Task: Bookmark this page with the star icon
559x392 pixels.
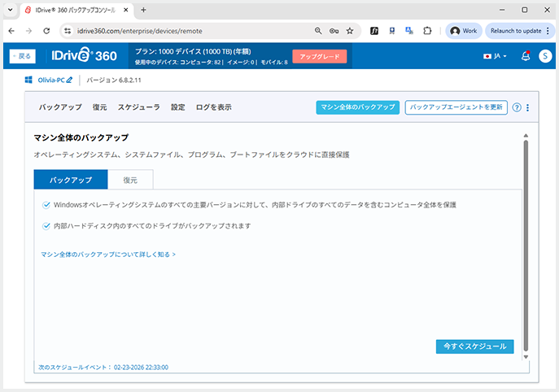Action: click(350, 30)
